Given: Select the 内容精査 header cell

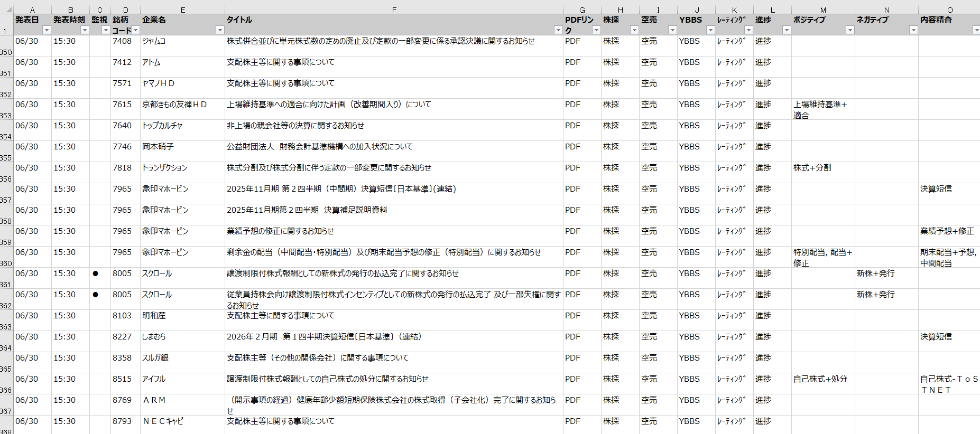Looking at the screenshot, I should click(x=949, y=25).
